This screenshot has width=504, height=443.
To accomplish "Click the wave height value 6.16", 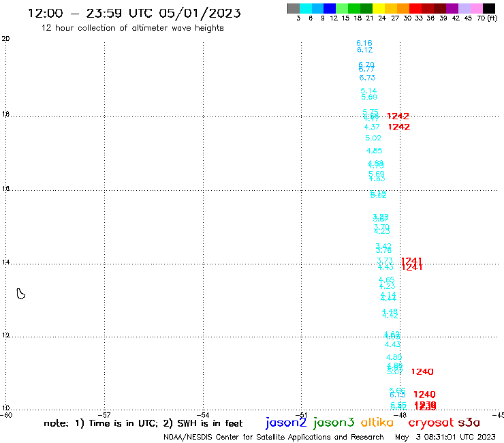I will tap(364, 43).
